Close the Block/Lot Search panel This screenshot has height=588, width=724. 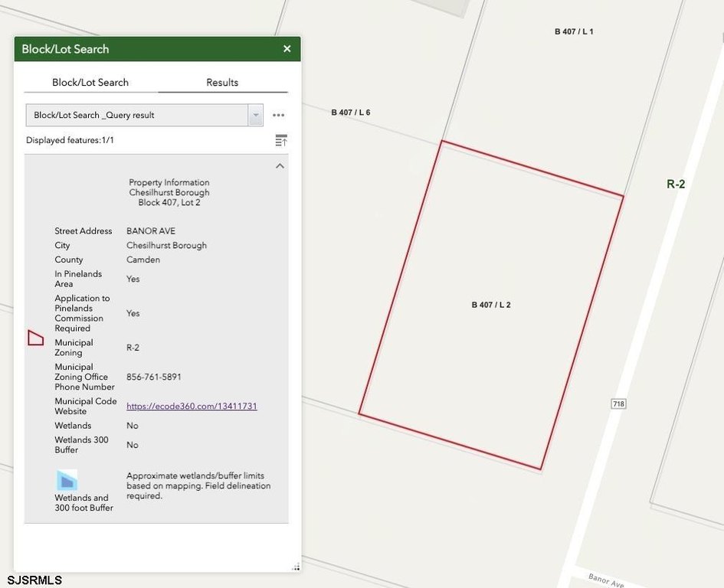[x=287, y=49]
